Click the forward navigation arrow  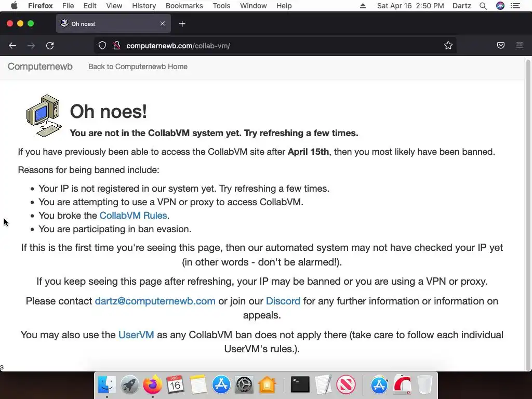[31, 46]
